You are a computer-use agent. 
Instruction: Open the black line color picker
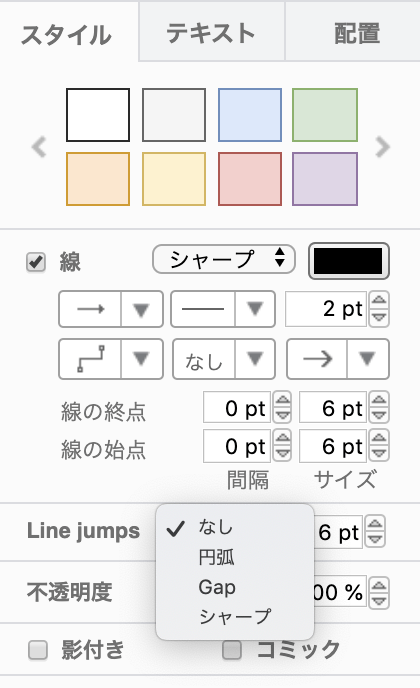349,261
